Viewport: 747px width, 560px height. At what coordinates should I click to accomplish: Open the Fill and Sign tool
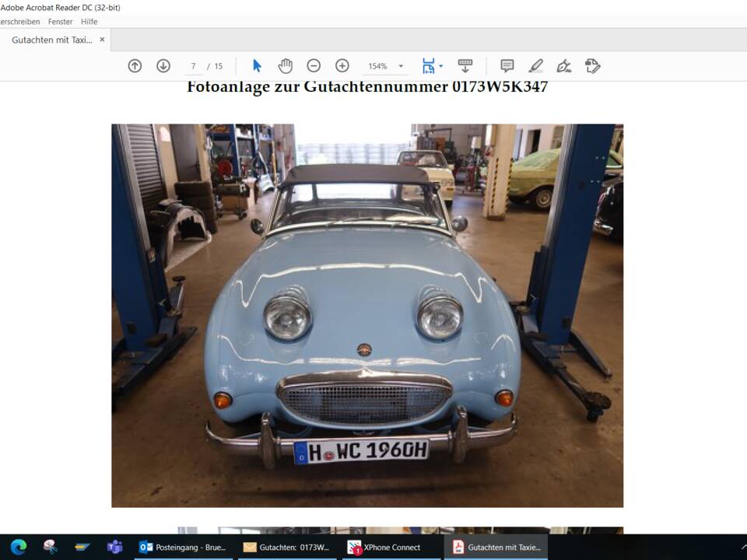pos(564,66)
